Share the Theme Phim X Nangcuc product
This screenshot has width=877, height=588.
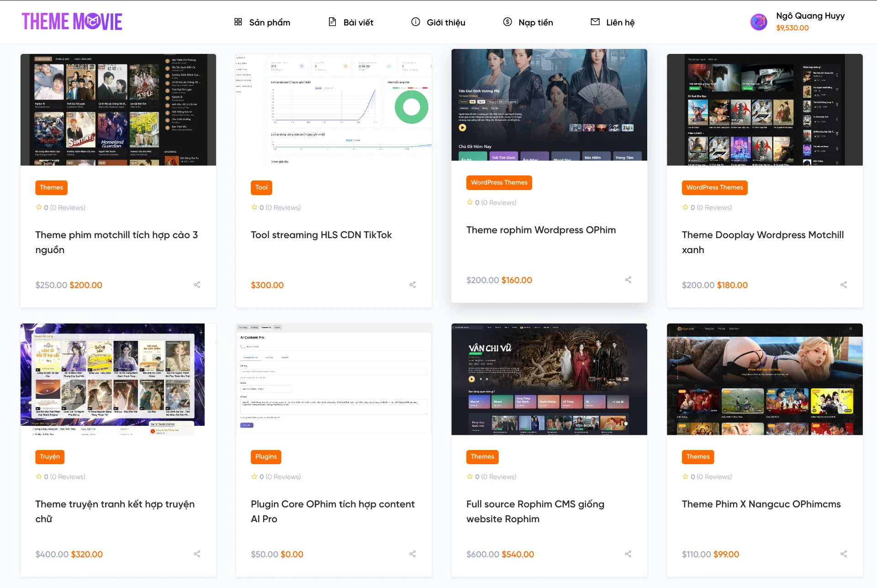pyautogui.click(x=844, y=554)
